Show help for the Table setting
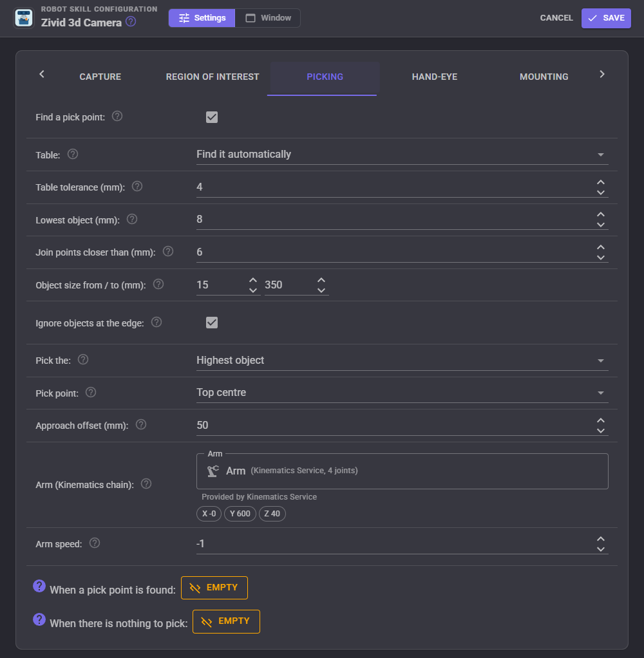644x658 pixels. (73, 154)
